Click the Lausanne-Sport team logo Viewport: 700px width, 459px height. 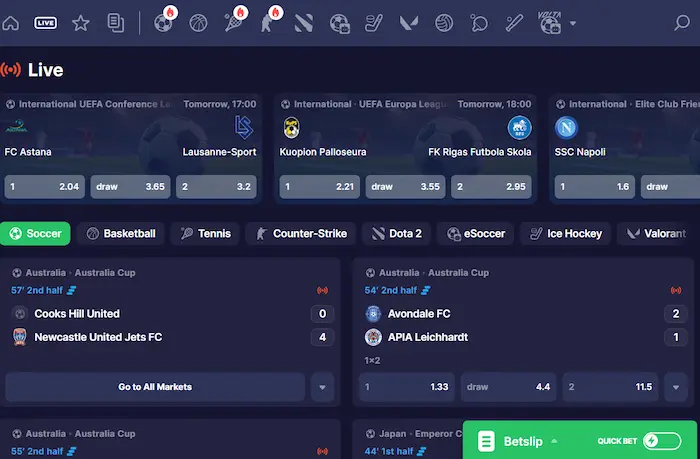tap(244, 128)
